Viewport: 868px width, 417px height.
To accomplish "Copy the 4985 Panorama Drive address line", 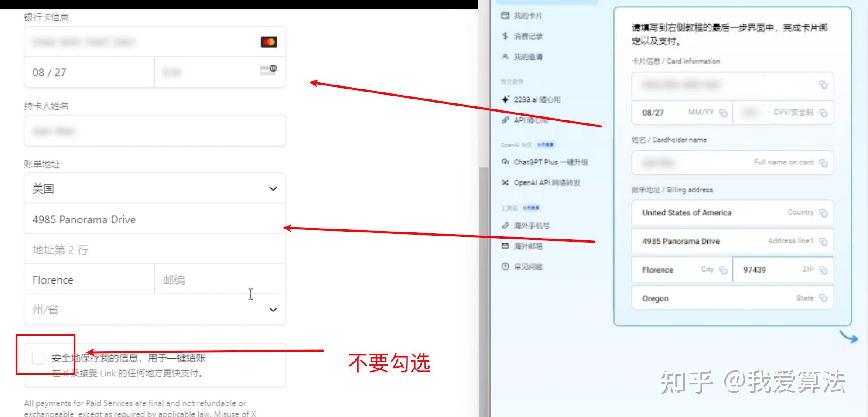I will 824,241.
